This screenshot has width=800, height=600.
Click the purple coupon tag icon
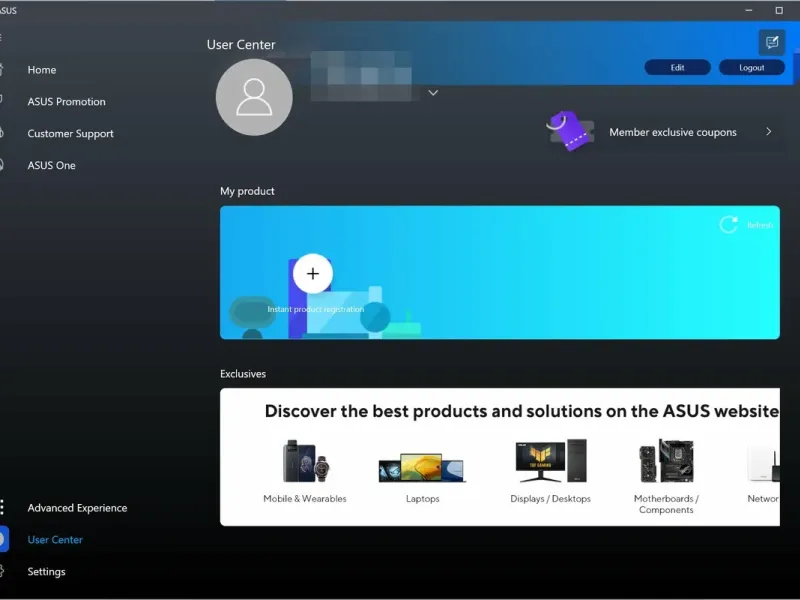pos(570,131)
